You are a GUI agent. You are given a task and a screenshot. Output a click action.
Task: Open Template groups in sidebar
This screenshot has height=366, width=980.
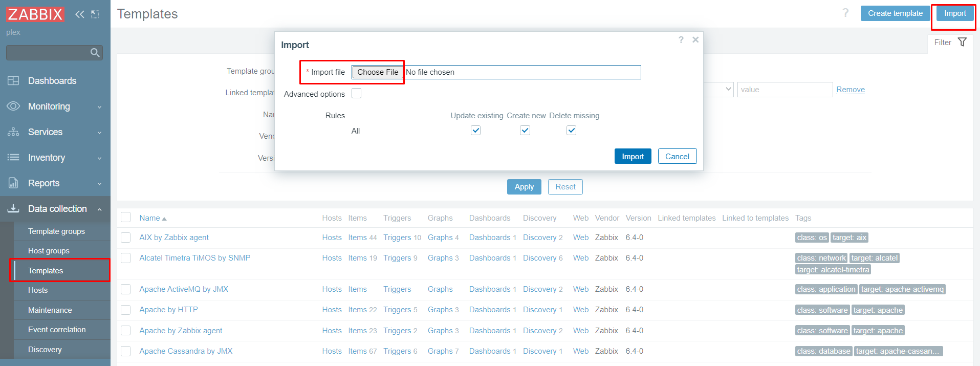56,231
